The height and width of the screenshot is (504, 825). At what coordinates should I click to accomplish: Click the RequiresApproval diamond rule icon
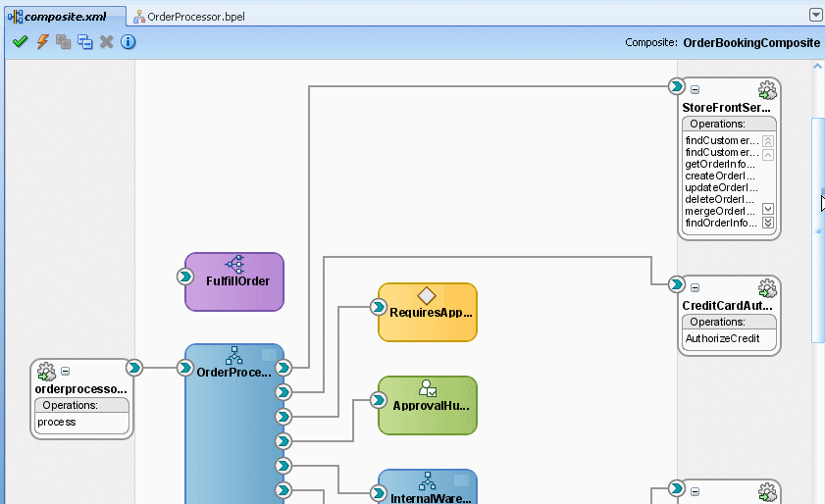[427, 296]
